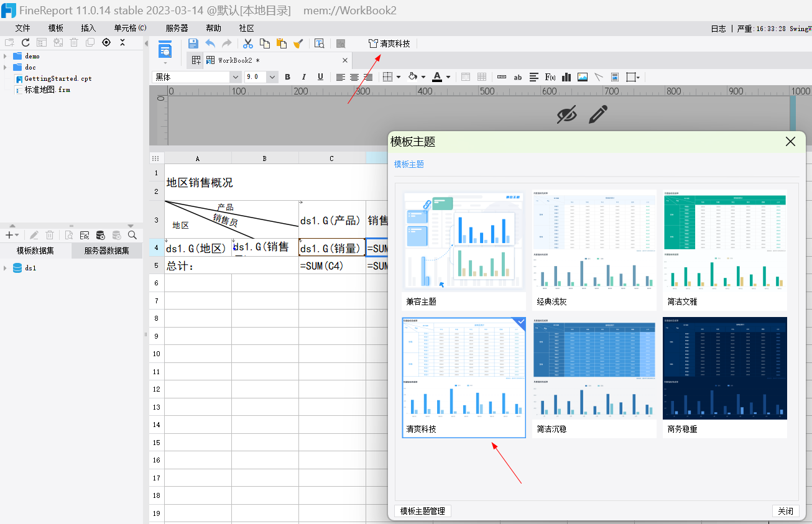The image size is (812, 524).
Task: Open the 插入 menu
Action: (88, 28)
